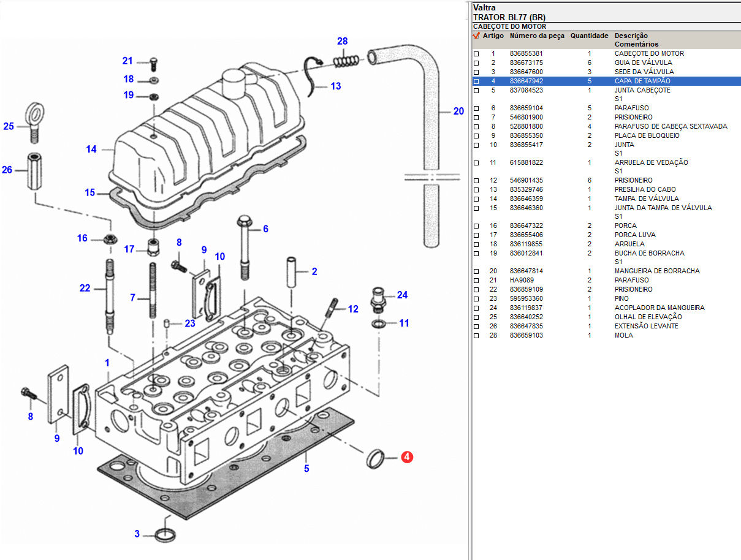
Task: Tick the checkbox for CABEÇOTE DO MOTOR row
Action: [476, 54]
